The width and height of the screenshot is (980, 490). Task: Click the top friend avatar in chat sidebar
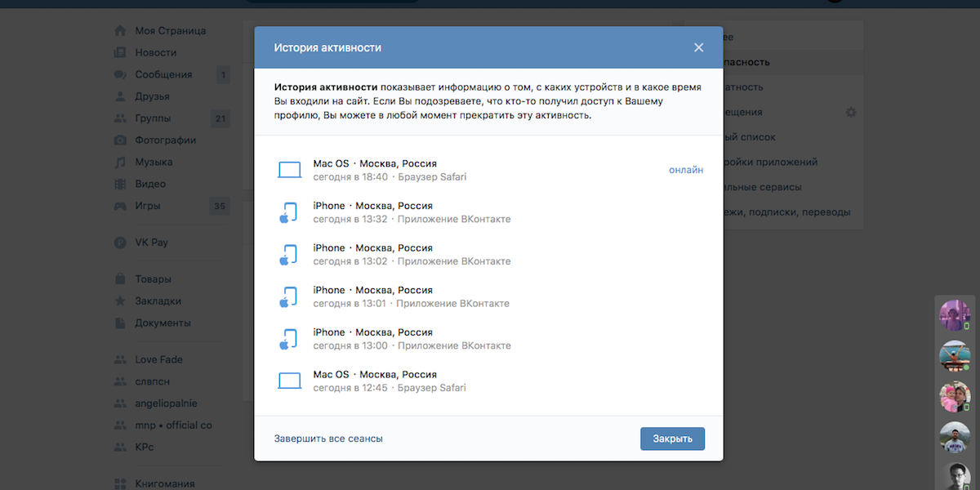[x=955, y=315]
